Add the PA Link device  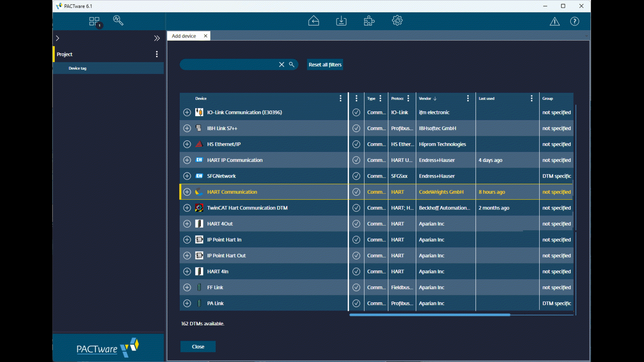(187, 303)
